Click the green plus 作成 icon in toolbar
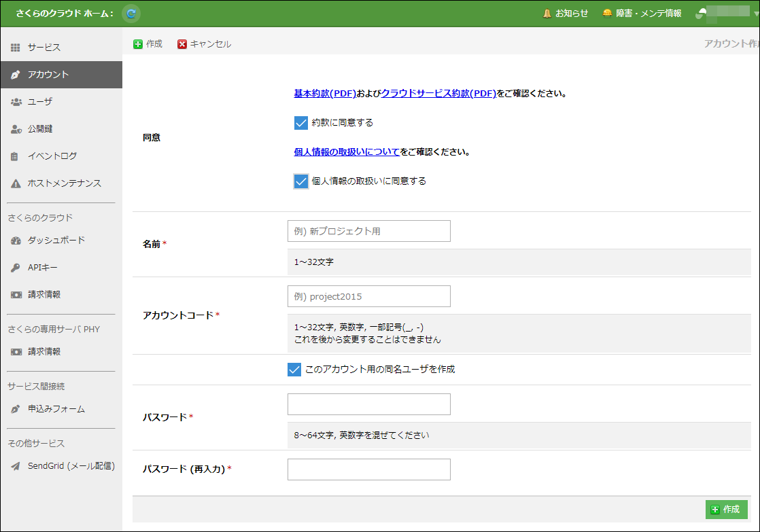Image resolution: width=760 pixels, height=532 pixels. click(138, 44)
